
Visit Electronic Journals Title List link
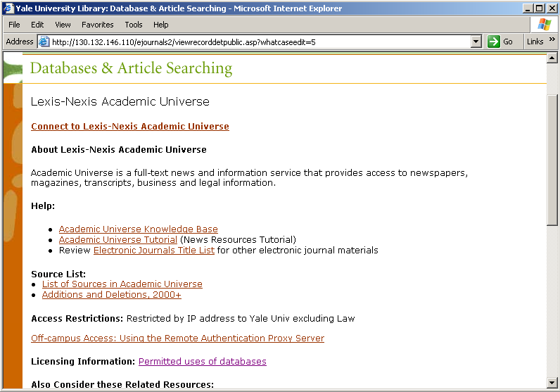(153, 251)
